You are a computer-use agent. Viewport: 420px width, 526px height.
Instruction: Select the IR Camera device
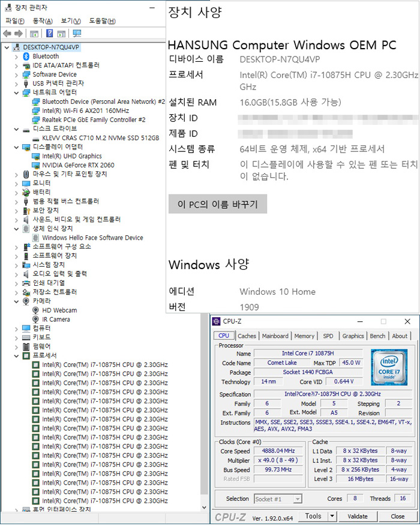(x=56, y=319)
